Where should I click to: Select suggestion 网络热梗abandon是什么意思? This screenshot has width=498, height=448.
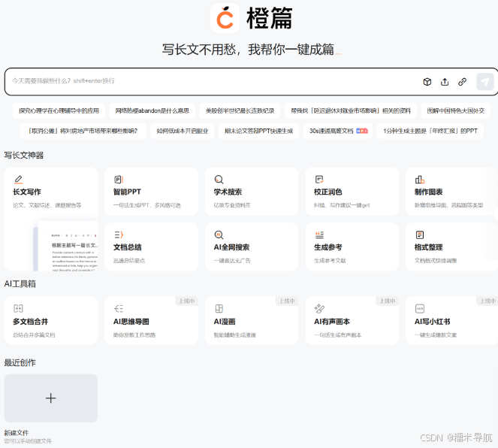pyautogui.click(x=152, y=110)
